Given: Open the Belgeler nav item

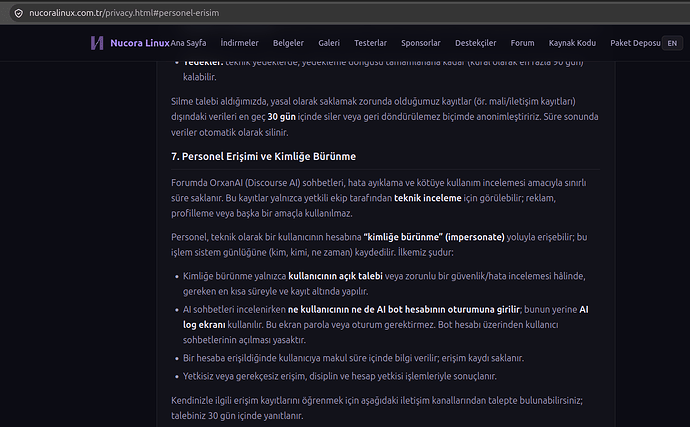Looking at the screenshot, I should click(288, 43).
